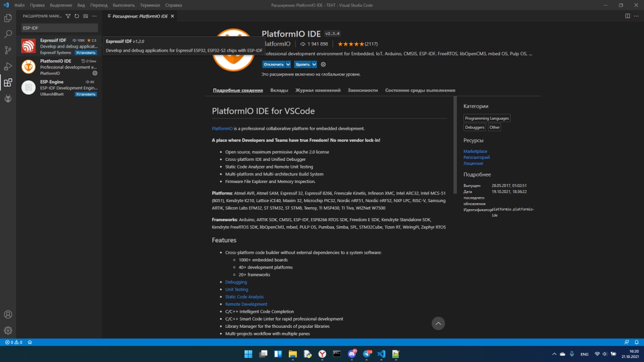Image resolution: width=644 pixels, height=362 pixels.
Task: Open the Remote Development link
Action: (246, 304)
